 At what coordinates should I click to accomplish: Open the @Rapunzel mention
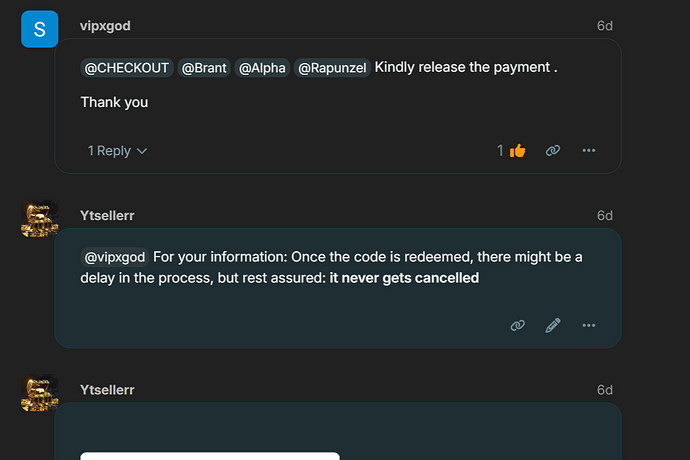[x=332, y=68]
